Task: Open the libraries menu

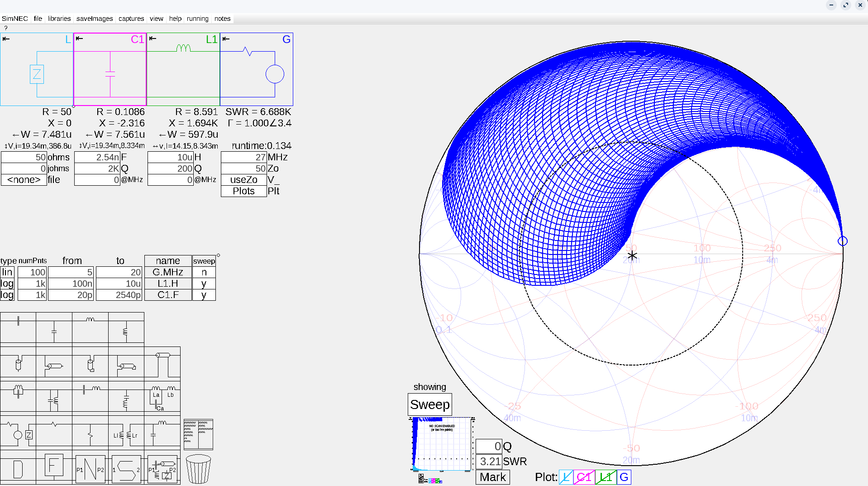Action: tap(59, 19)
